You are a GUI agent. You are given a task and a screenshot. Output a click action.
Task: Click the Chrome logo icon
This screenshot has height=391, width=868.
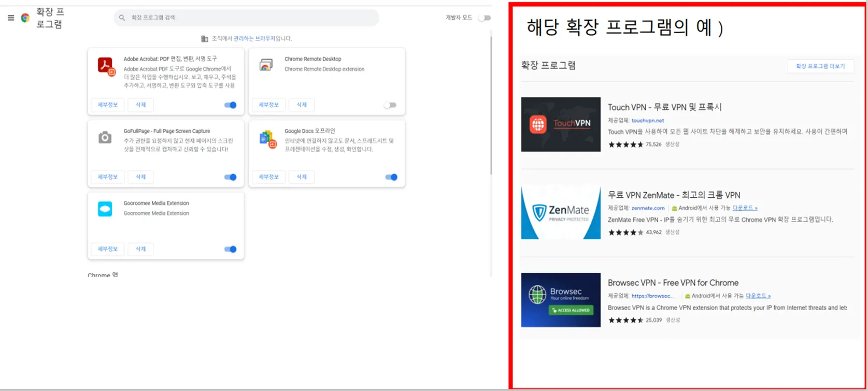[25, 18]
